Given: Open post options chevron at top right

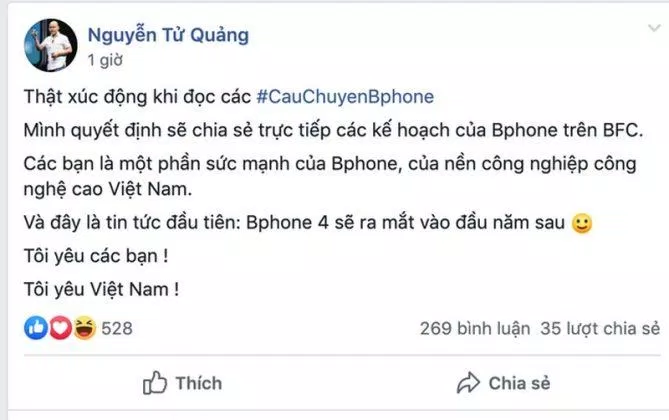Looking at the screenshot, I should pos(654,29).
